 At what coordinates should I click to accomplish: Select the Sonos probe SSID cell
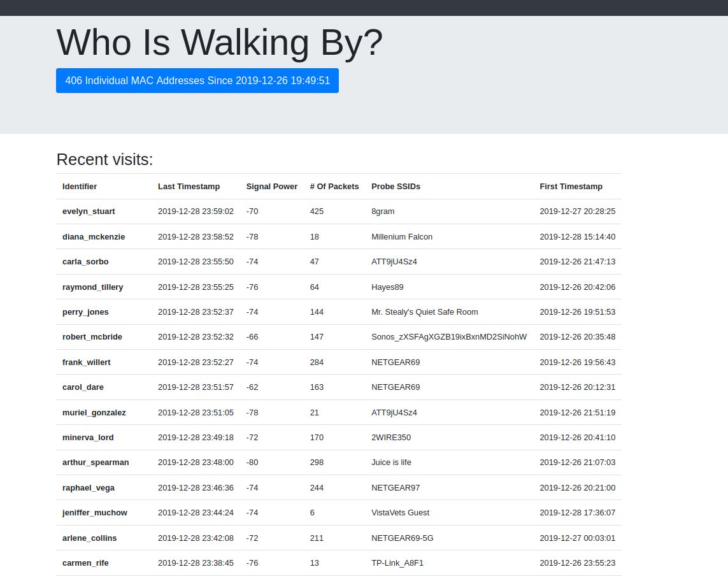(x=449, y=337)
